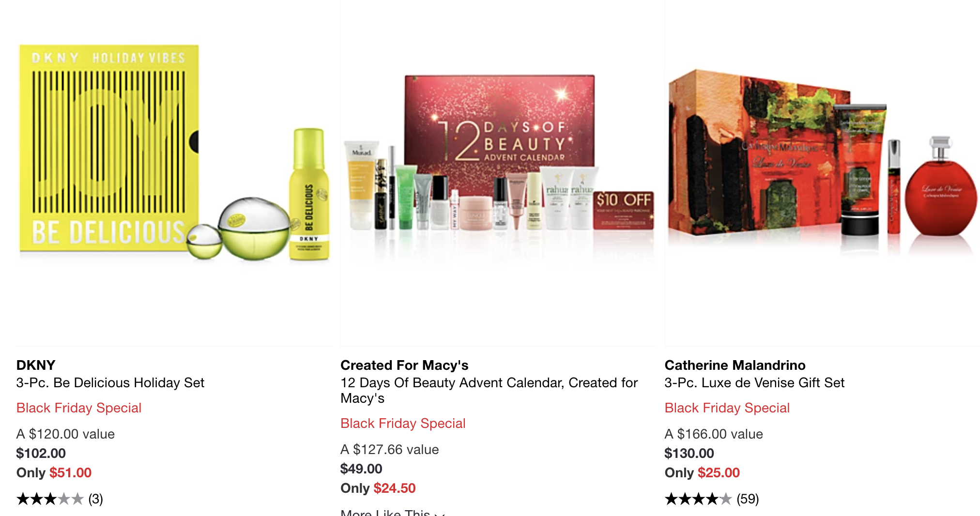
Task: Open the (59) reviews count for Luxe de Venise
Action: (748, 499)
